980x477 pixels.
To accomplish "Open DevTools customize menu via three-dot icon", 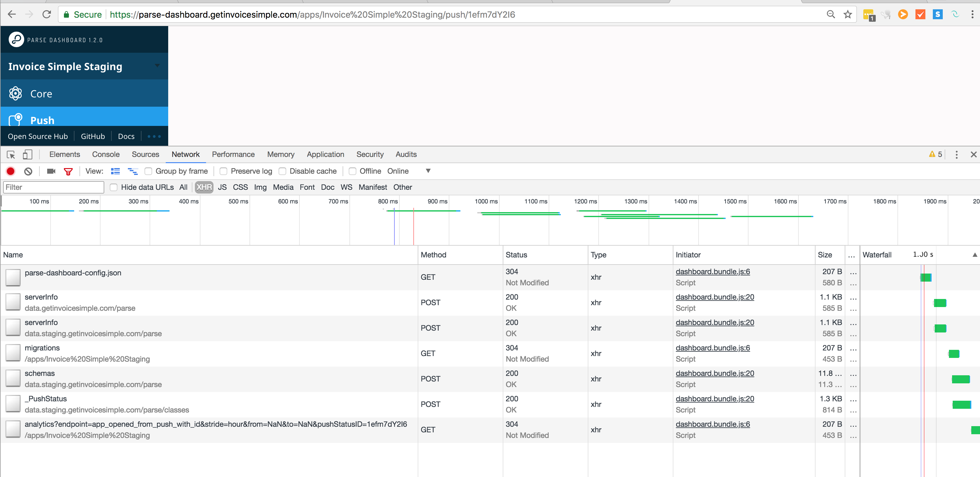I will pyautogui.click(x=956, y=155).
